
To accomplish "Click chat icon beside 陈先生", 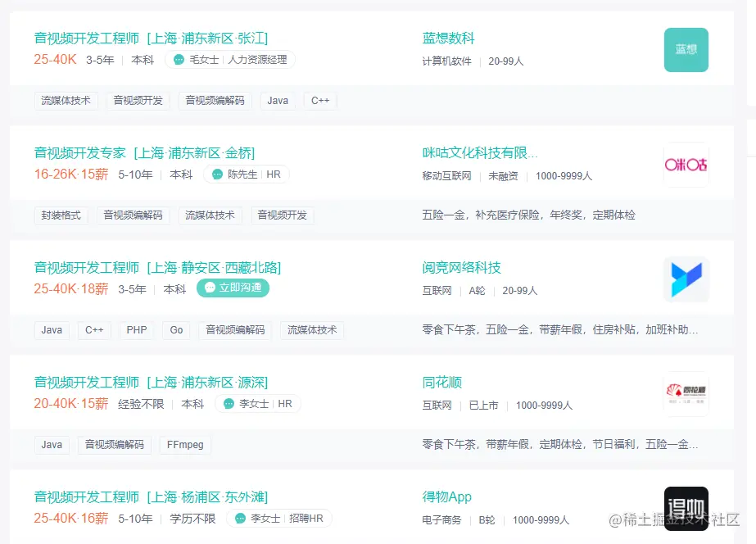I will point(217,175).
